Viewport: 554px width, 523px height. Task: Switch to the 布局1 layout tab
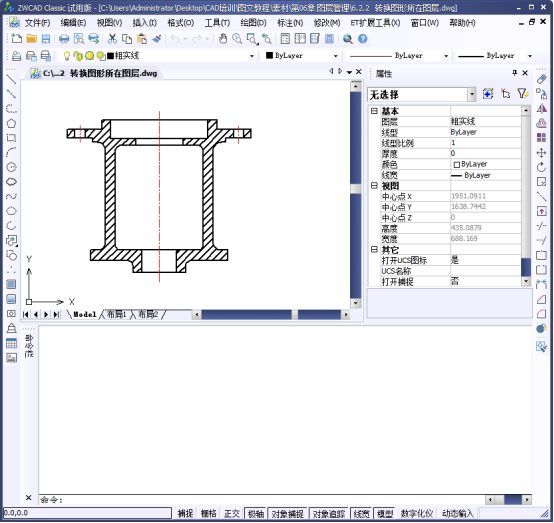point(117,314)
